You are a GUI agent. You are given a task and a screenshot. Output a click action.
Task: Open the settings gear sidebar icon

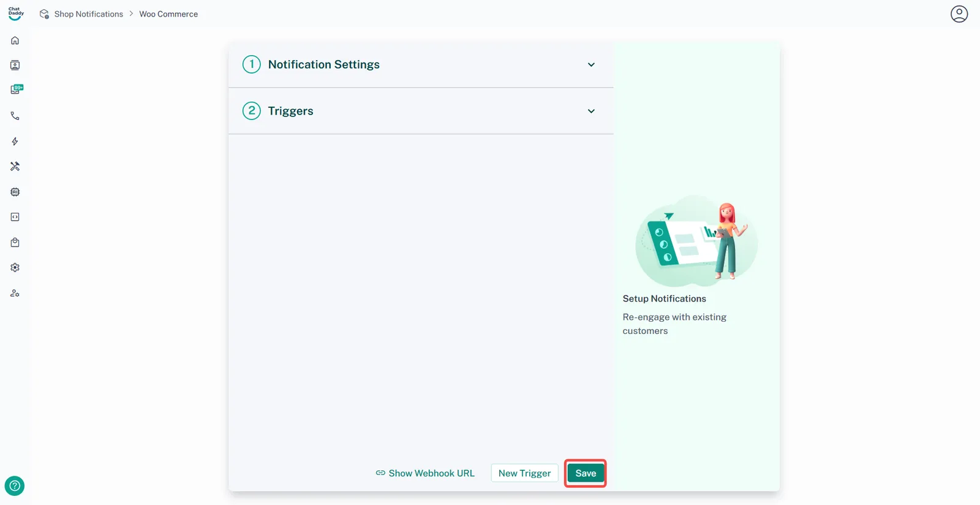(15, 268)
